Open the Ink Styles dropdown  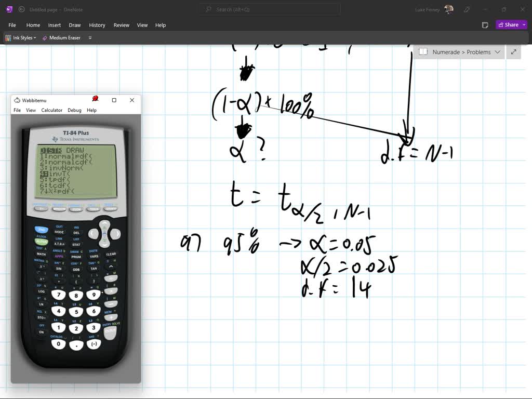coord(21,37)
